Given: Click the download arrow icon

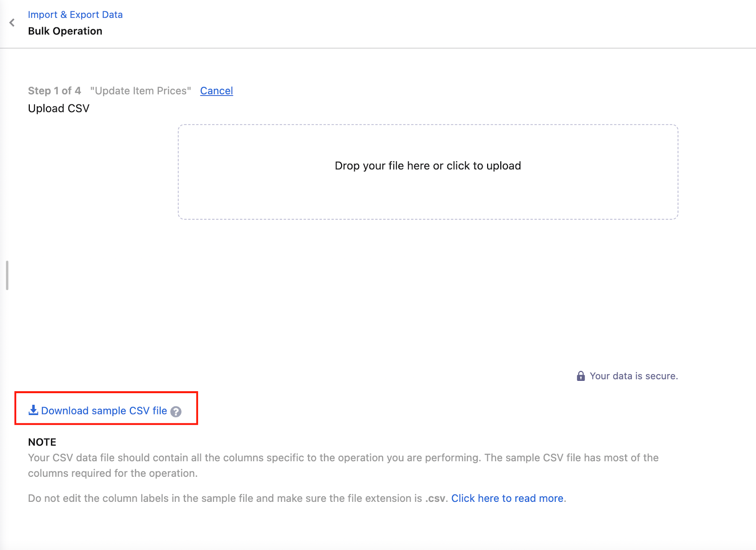Looking at the screenshot, I should pos(33,410).
